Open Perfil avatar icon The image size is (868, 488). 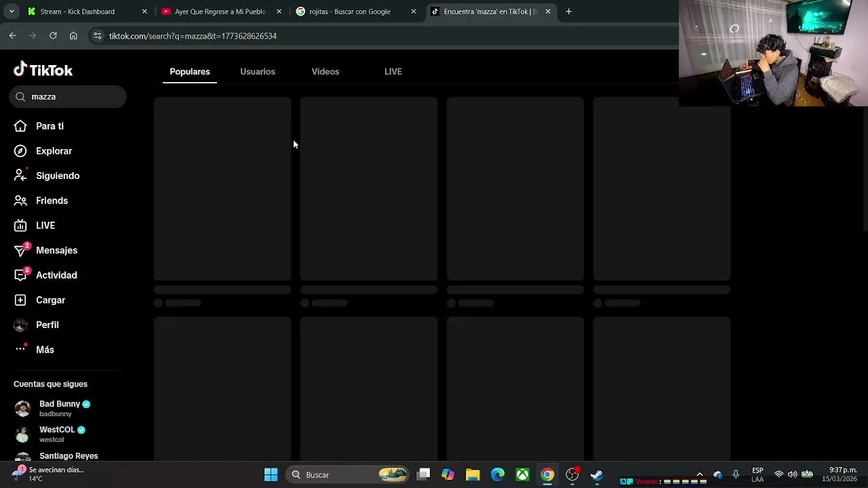click(x=20, y=325)
